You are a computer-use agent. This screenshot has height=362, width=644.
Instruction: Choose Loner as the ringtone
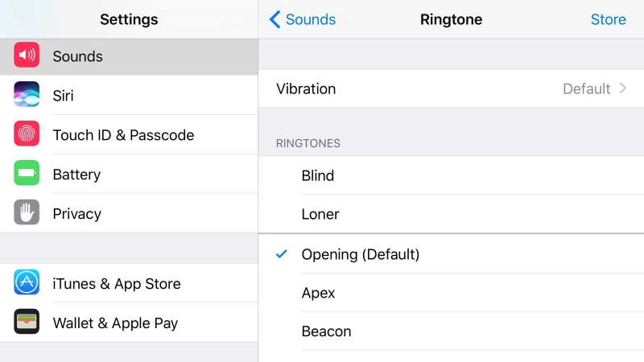(x=320, y=214)
